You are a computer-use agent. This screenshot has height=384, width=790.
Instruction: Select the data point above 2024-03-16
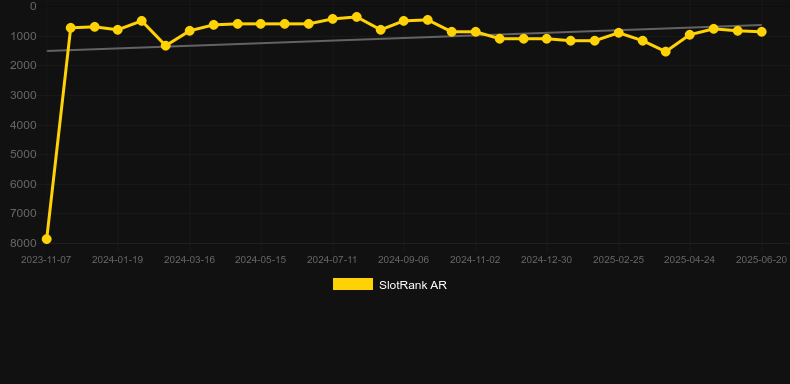[189, 31]
